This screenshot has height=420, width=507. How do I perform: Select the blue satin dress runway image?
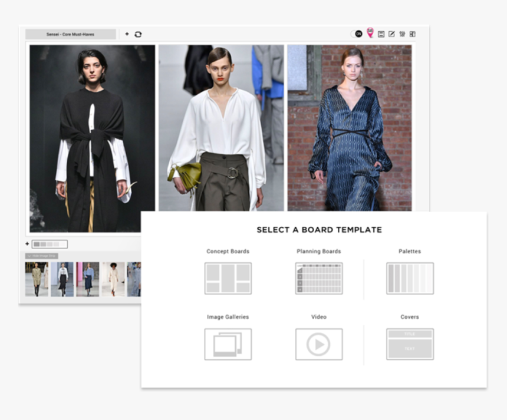coord(350,128)
